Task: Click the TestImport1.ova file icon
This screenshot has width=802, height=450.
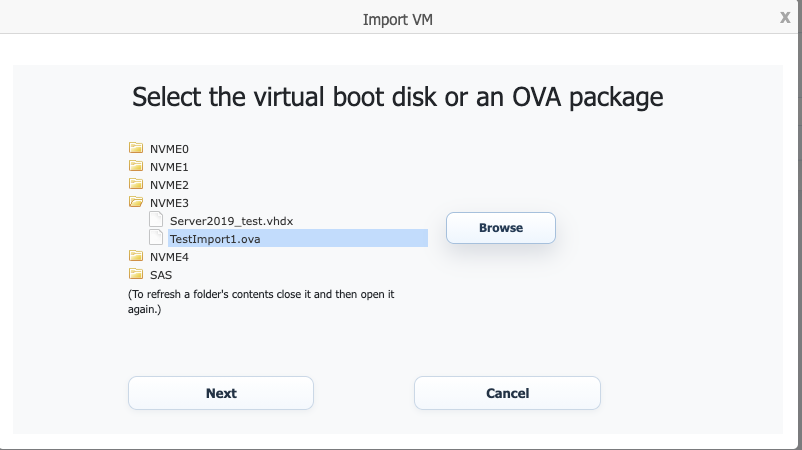Action: click(x=156, y=238)
